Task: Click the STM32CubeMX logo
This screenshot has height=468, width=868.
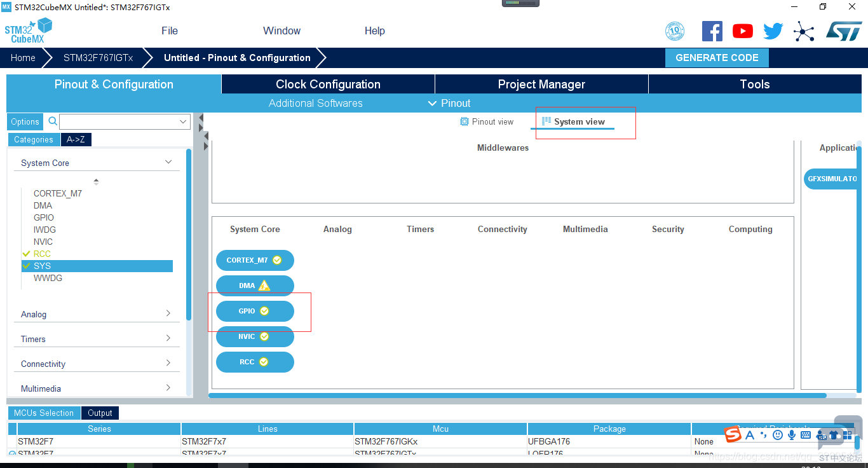Action: coord(28,31)
